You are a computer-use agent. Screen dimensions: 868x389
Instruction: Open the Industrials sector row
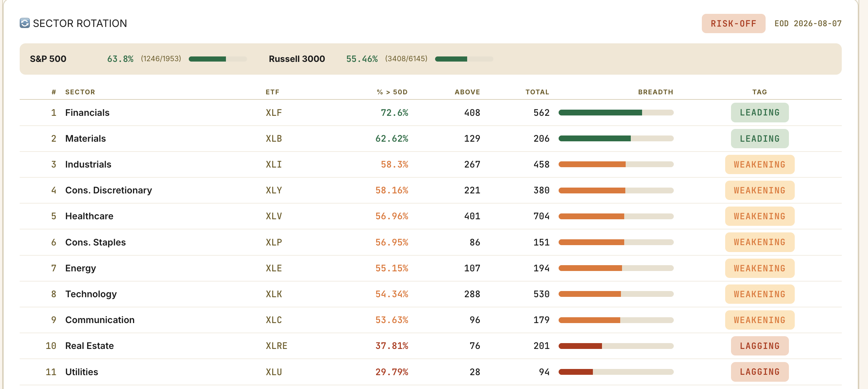[x=431, y=165]
